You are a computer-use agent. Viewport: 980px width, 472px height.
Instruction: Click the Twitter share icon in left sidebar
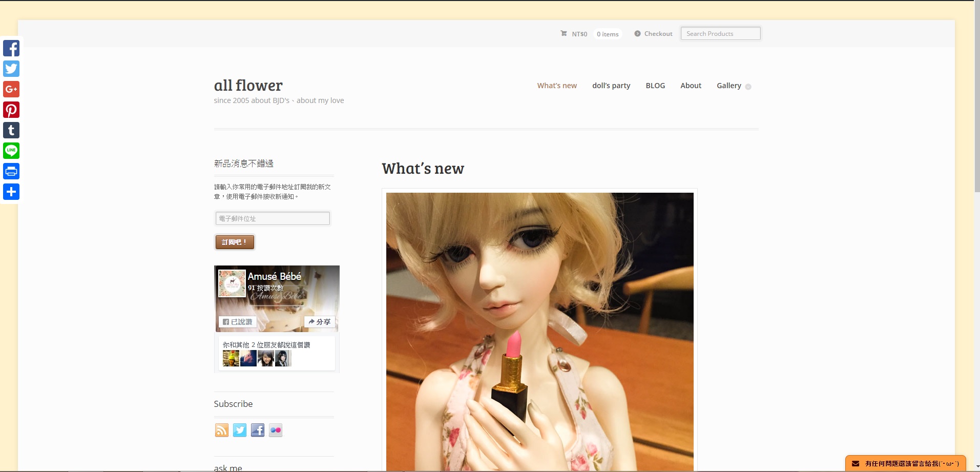pyautogui.click(x=11, y=69)
